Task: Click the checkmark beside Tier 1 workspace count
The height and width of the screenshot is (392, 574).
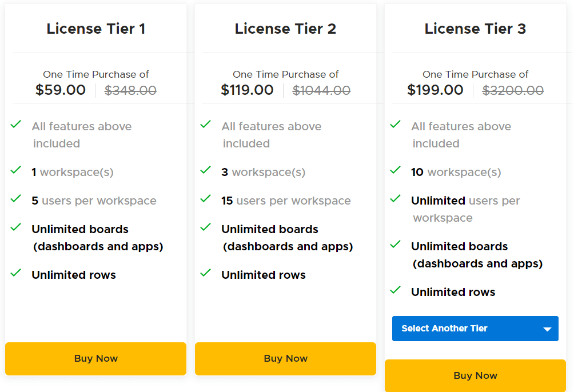Action: click(16, 170)
